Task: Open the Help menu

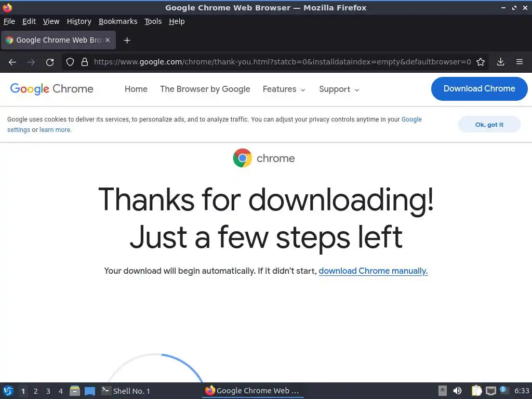Action: coord(177,21)
